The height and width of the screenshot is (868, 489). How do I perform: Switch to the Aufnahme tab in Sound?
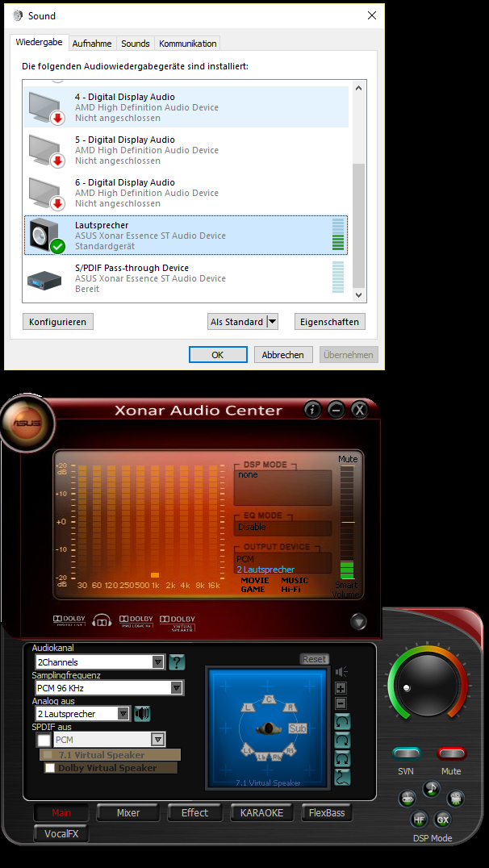tap(92, 44)
